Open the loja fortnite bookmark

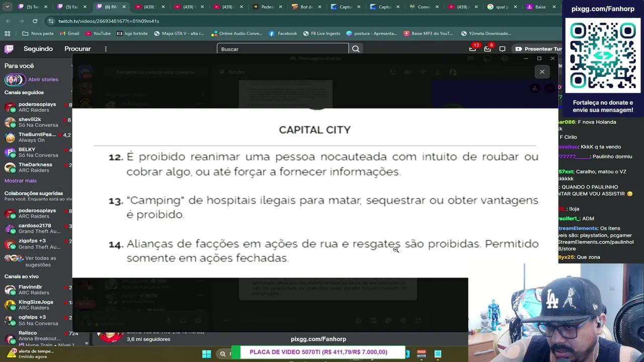[132, 34]
